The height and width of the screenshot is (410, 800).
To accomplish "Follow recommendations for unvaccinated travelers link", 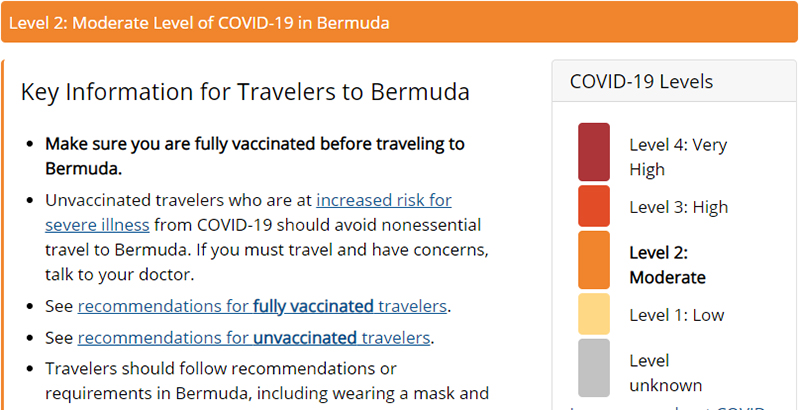I will pyautogui.click(x=253, y=337).
